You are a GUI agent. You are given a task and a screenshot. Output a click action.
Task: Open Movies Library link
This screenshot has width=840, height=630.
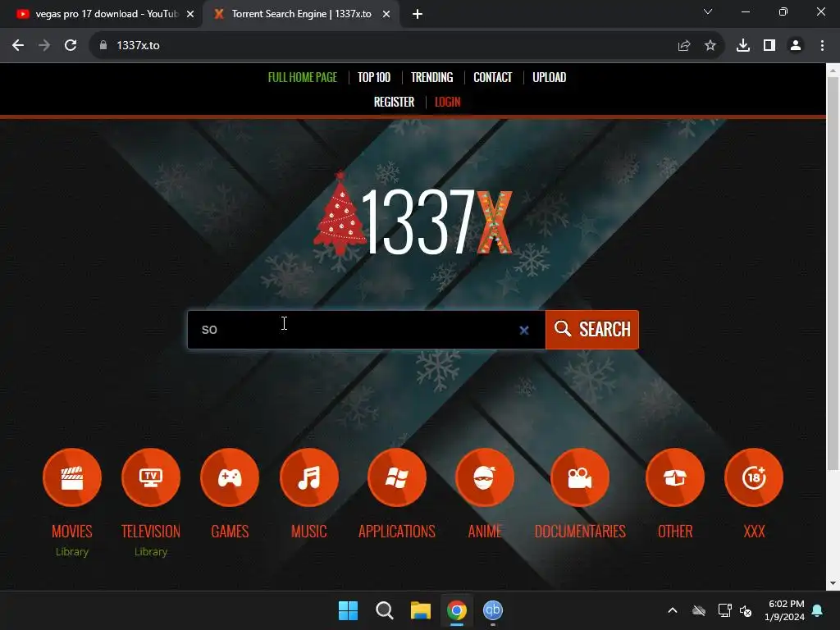coord(72,552)
